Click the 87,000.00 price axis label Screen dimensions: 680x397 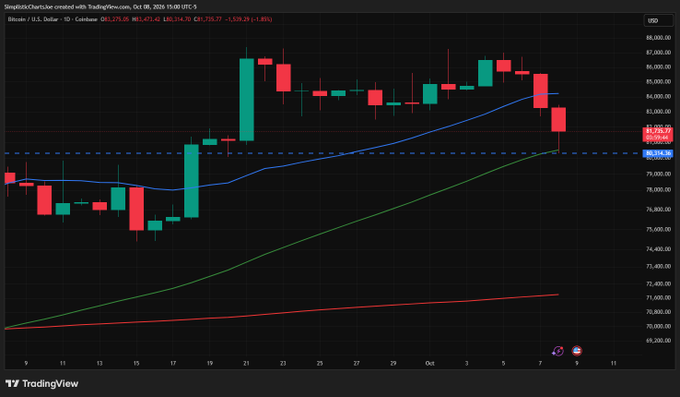658,52
